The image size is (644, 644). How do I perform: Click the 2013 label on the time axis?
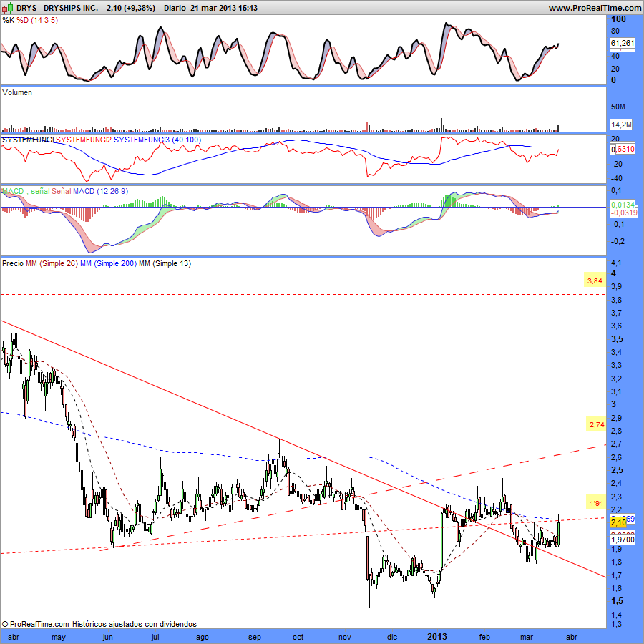pyautogui.click(x=436, y=637)
